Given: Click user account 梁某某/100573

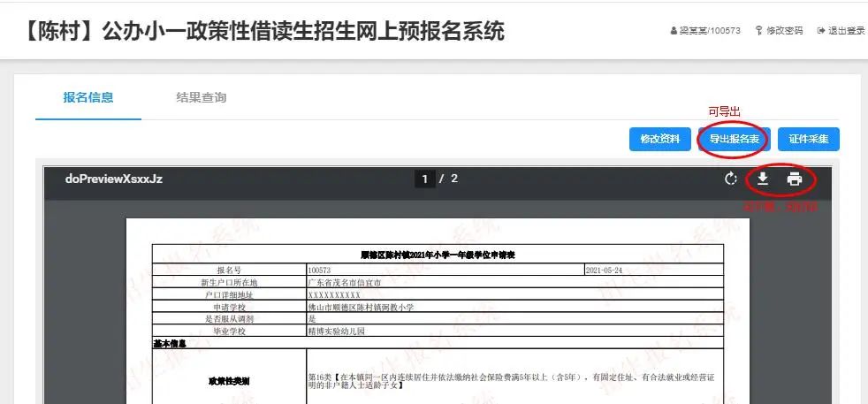Looking at the screenshot, I should tap(705, 31).
